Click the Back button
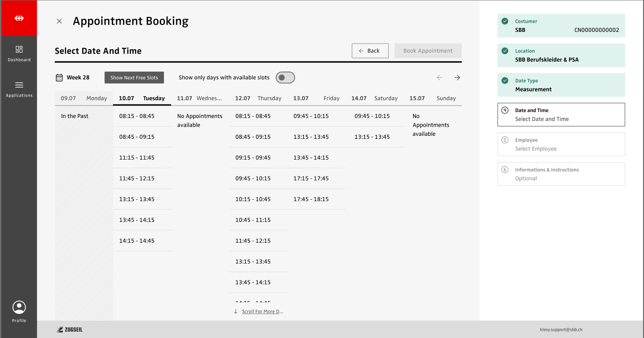644x338 pixels. pyautogui.click(x=370, y=51)
